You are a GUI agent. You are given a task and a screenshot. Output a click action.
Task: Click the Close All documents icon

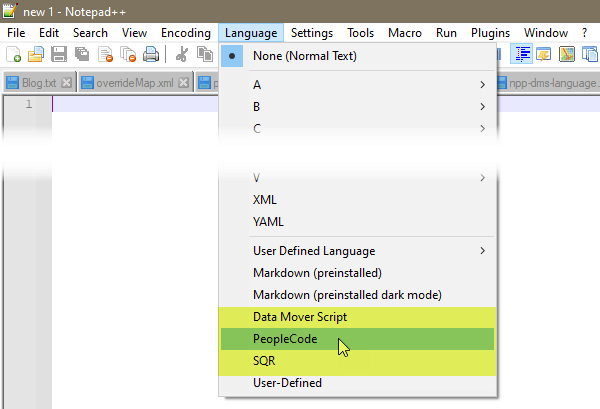128,54
